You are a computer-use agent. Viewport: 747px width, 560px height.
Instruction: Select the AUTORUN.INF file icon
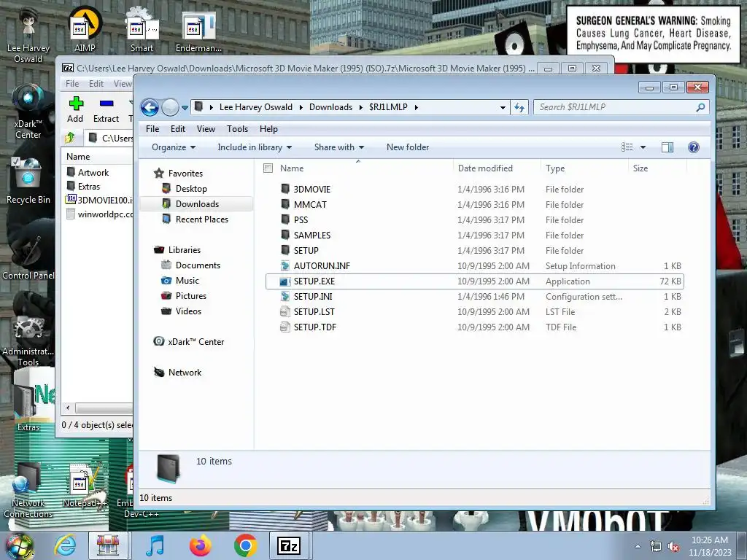(285, 265)
